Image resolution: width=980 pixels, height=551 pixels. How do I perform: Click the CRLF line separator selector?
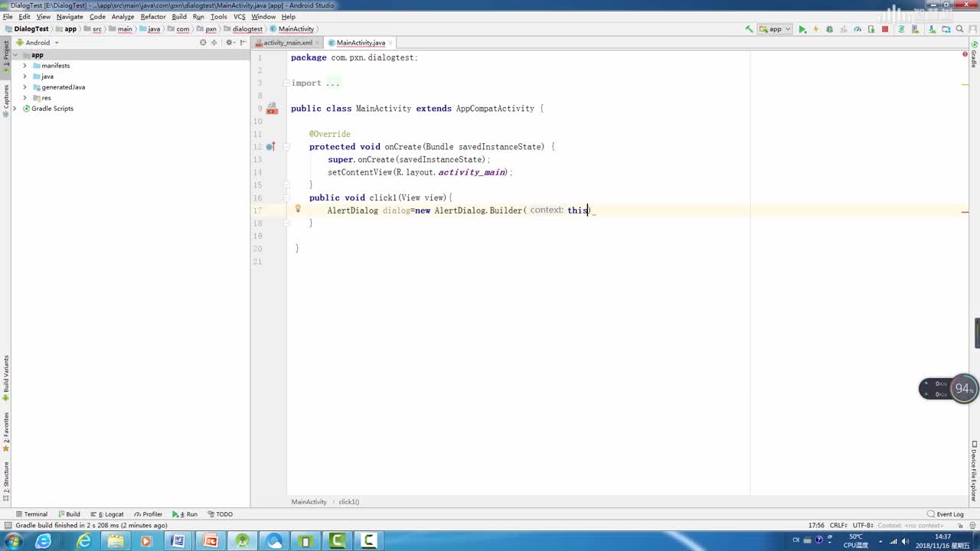(838, 525)
